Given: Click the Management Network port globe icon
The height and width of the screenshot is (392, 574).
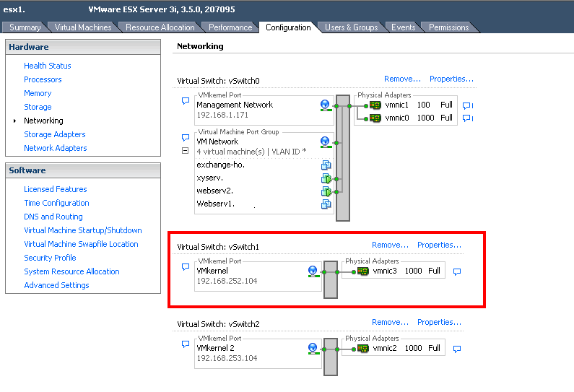Looking at the screenshot, I should (325, 105).
